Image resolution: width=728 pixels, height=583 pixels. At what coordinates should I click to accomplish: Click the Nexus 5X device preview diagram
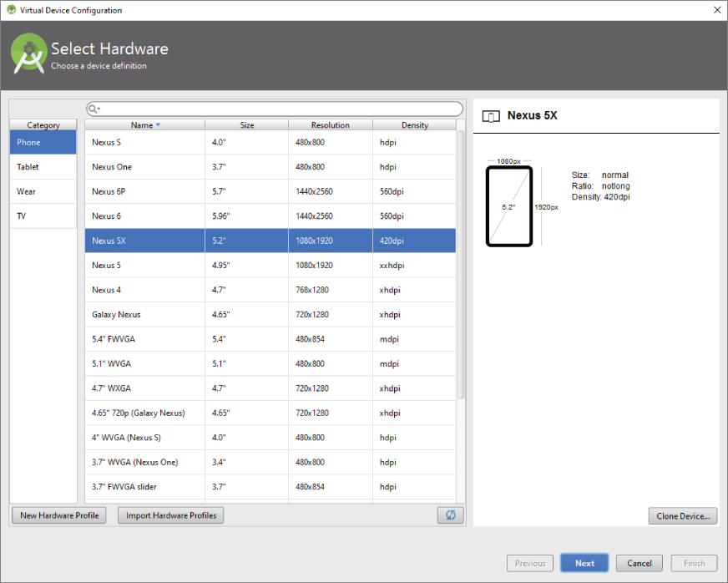coord(509,206)
